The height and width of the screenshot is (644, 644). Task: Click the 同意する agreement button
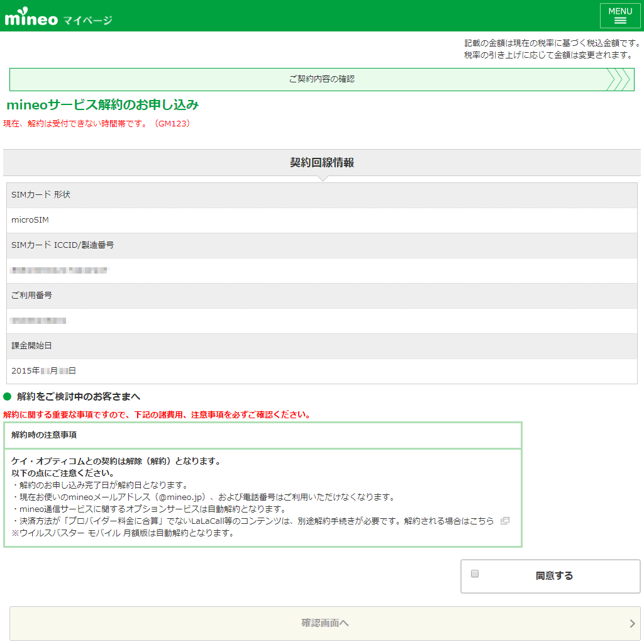click(550, 576)
